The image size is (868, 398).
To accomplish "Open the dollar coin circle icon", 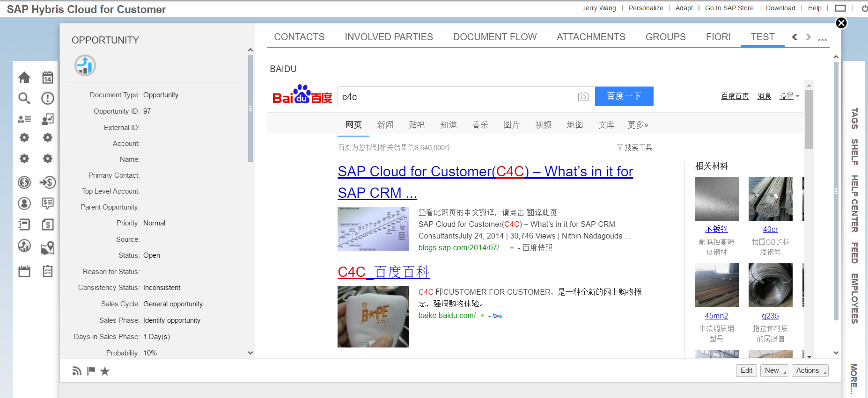I will coord(24,182).
